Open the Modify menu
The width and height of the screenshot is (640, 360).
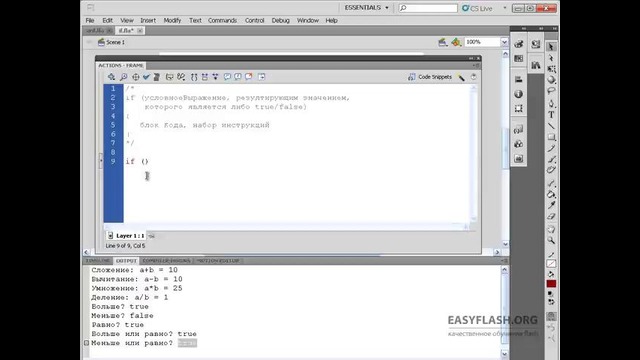[172, 20]
